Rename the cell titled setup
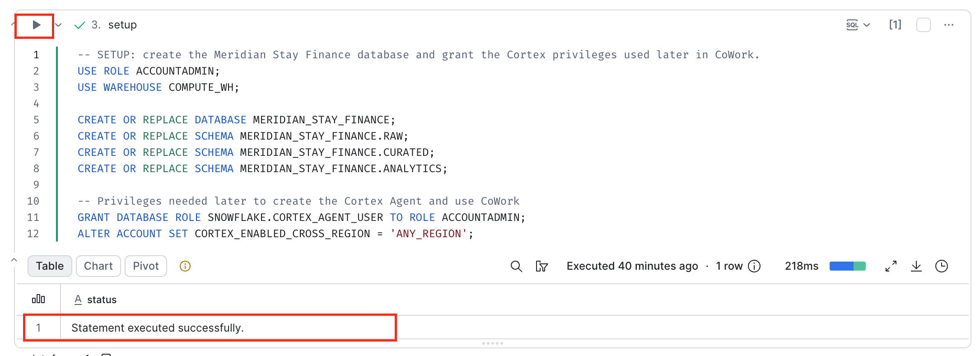The width and height of the screenshot is (980, 356). coord(122,25)
